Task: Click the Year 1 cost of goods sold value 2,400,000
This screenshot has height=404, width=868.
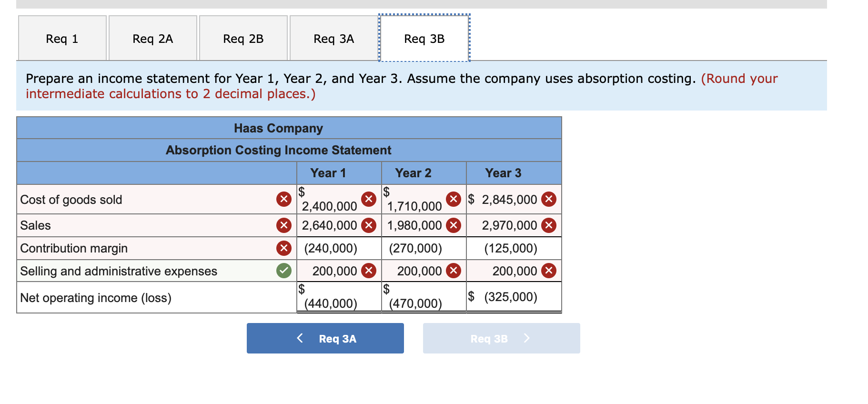Action: (x=329, y=206)
